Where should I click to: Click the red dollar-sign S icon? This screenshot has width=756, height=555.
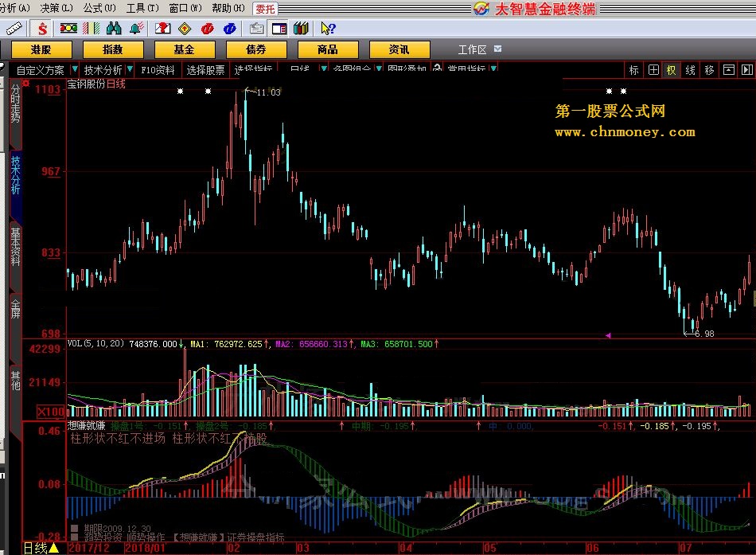pyautogui.click(x=42, y=29)
